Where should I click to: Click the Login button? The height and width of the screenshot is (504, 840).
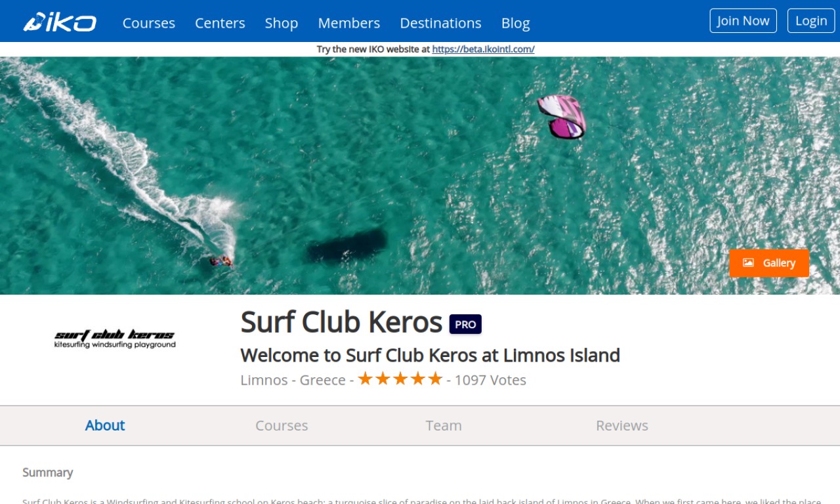tap(811, 20)
